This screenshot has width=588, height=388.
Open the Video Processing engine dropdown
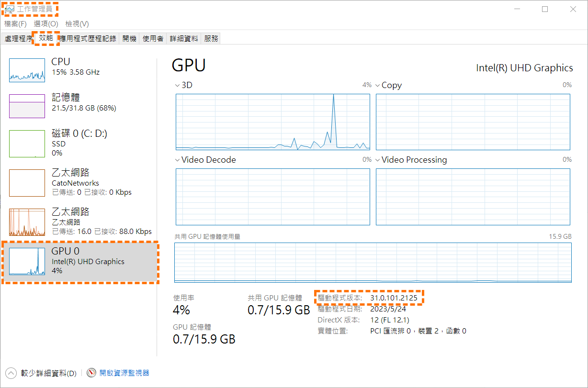click(378, 160)
